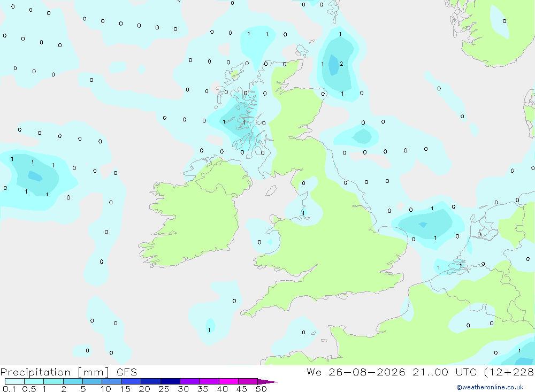Click the '2' precipitation value on the map
This screenshot has width=535, height=392.
pos(341,64)
